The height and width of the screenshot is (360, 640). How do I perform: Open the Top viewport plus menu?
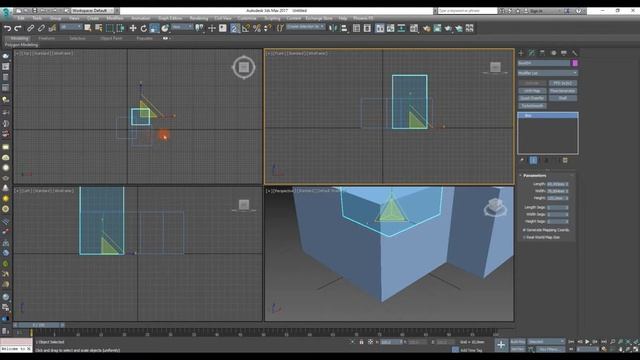point(17,53)
